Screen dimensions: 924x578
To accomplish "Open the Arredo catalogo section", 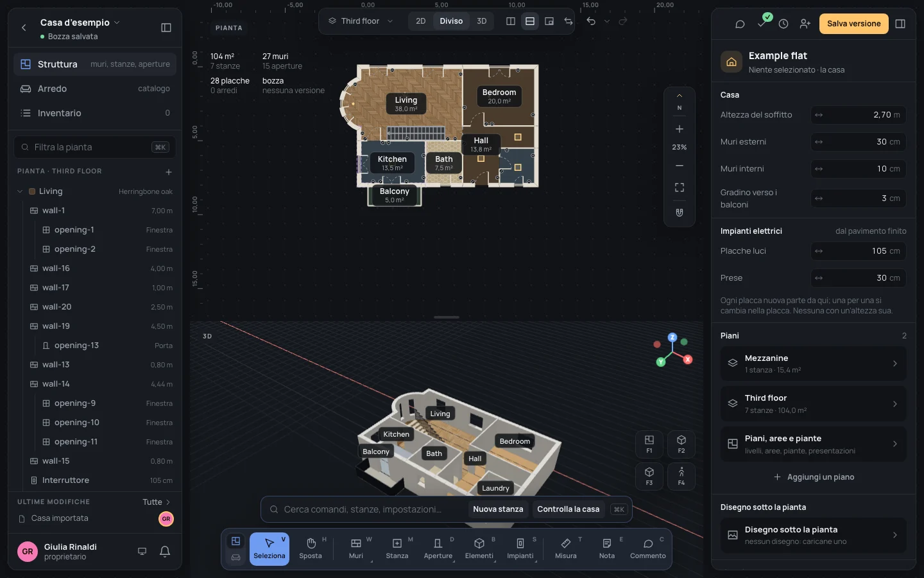I will [95, 89].
